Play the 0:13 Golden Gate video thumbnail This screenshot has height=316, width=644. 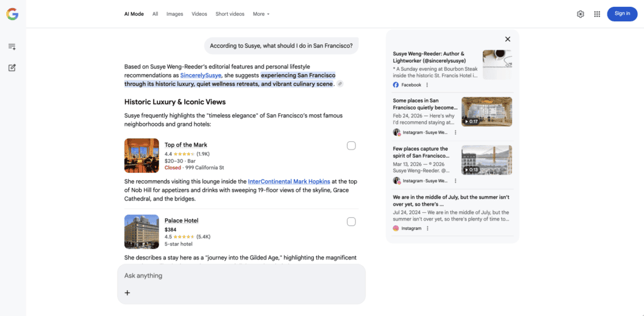pyautogui.click(x=487, y=160)
